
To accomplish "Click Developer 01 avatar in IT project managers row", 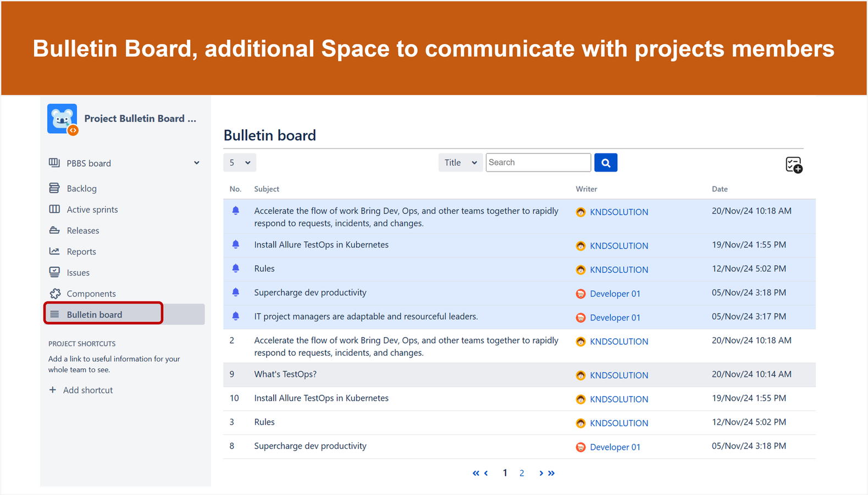I will tap(580, 317).
